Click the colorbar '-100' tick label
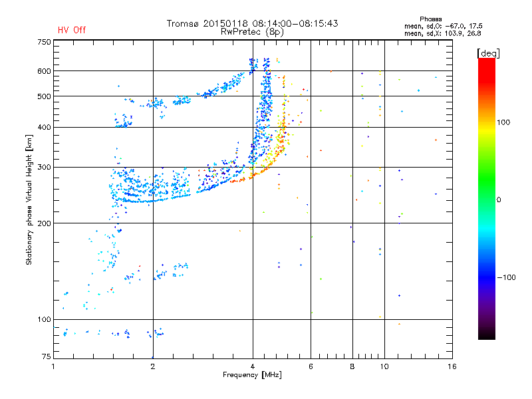The width and height of the screenshot is (532, 399). (506, 277)
